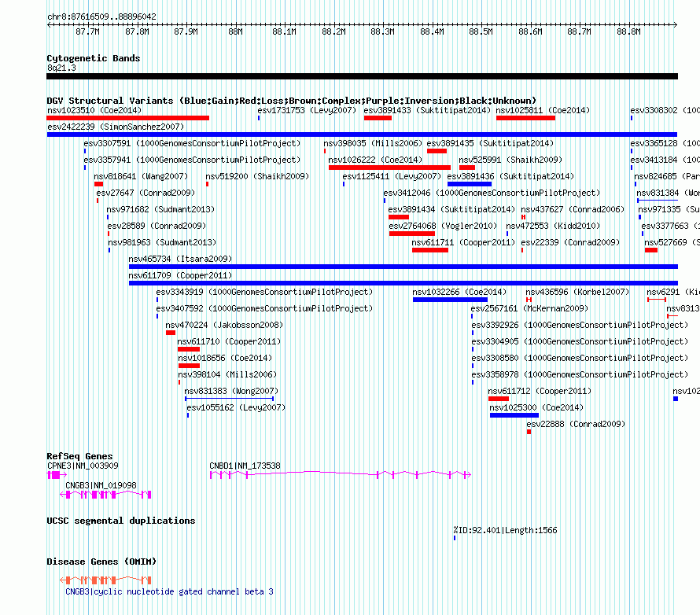Select the %ID:92.401 segmental duplication label
Screen dimensions: 700x615
(505, 530)
